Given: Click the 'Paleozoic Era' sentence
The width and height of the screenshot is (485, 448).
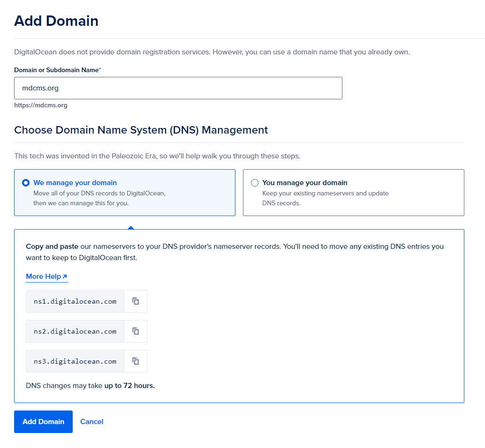Looking at the screenshot, I should pos(157,156).
